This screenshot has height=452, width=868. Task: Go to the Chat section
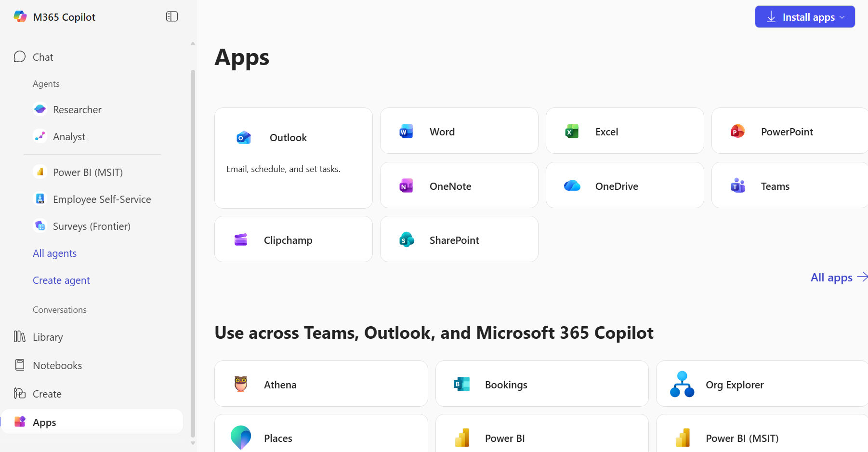pos(42,56)
